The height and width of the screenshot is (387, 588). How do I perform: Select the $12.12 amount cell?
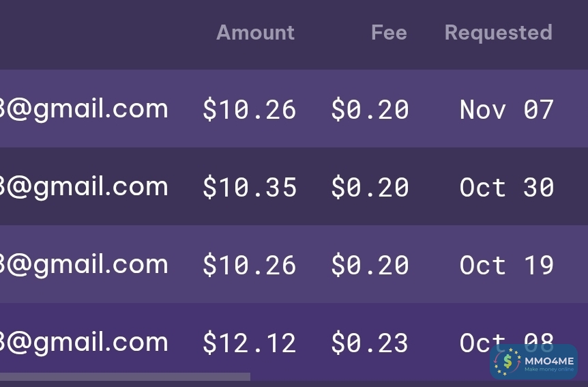pyautogui.click(x=249, y=343)
